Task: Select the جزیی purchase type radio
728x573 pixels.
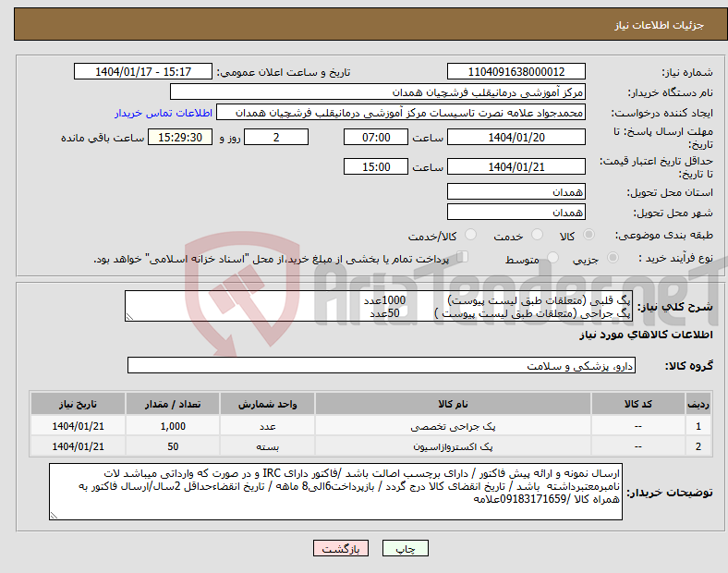Action: point(613,258)
